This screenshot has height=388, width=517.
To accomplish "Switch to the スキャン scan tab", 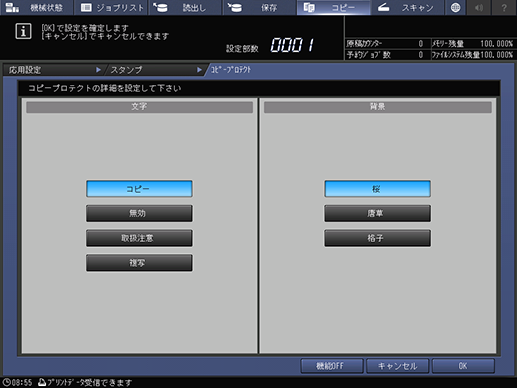I will pyautogui.click(x=408, y=7).
